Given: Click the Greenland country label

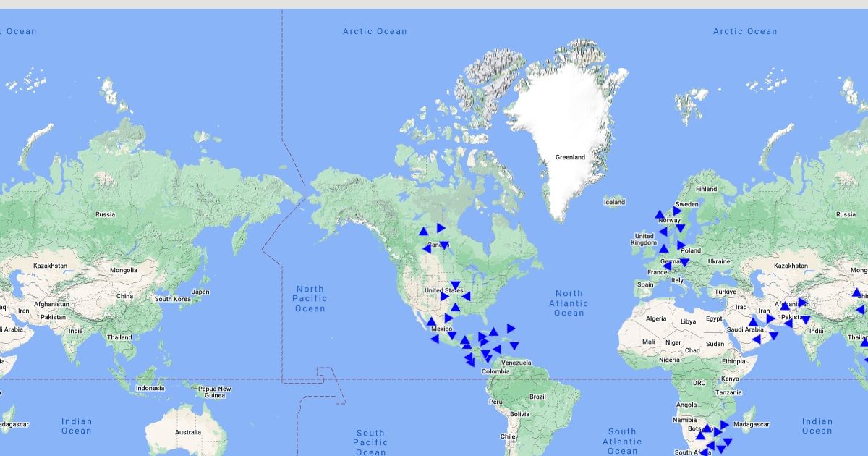Looking at the screenshot, I should coord(570,157).
